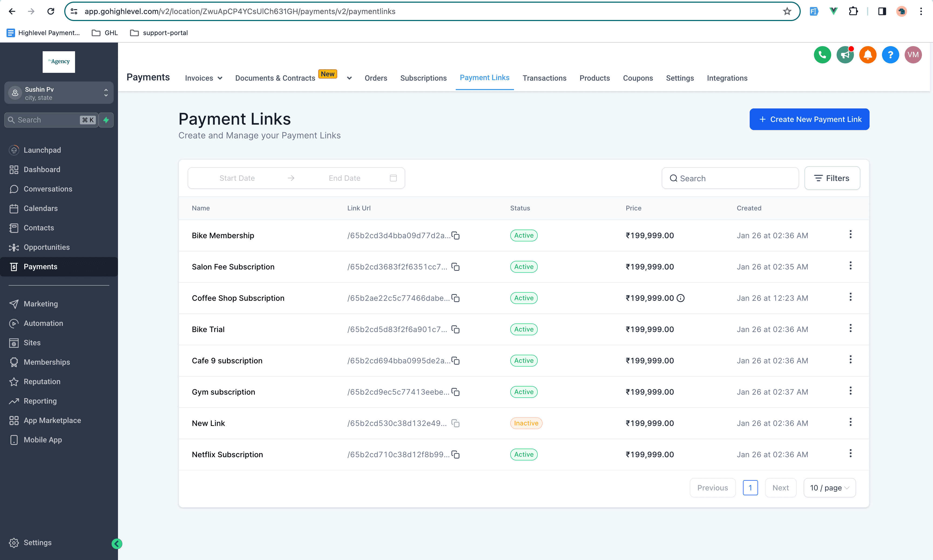Reload the page in the browser
Screen dimensions: 933x560
point(50,11)
